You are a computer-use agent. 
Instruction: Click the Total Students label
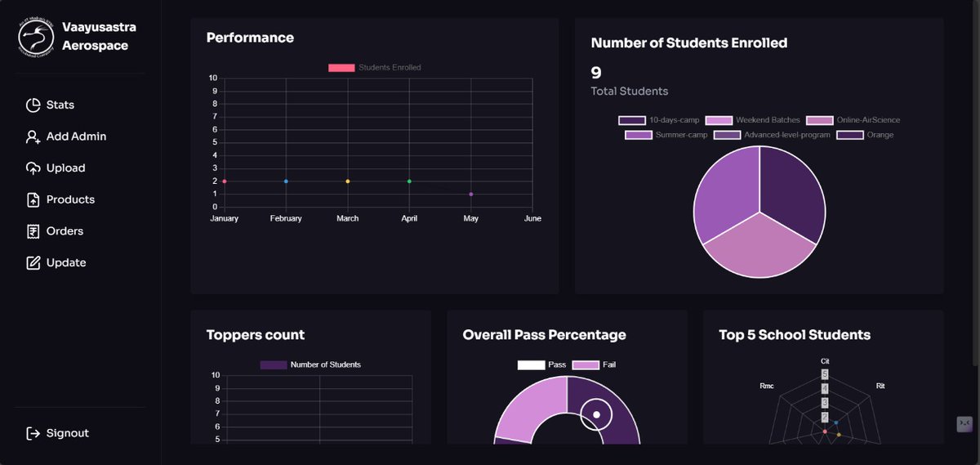coord(630,91)
